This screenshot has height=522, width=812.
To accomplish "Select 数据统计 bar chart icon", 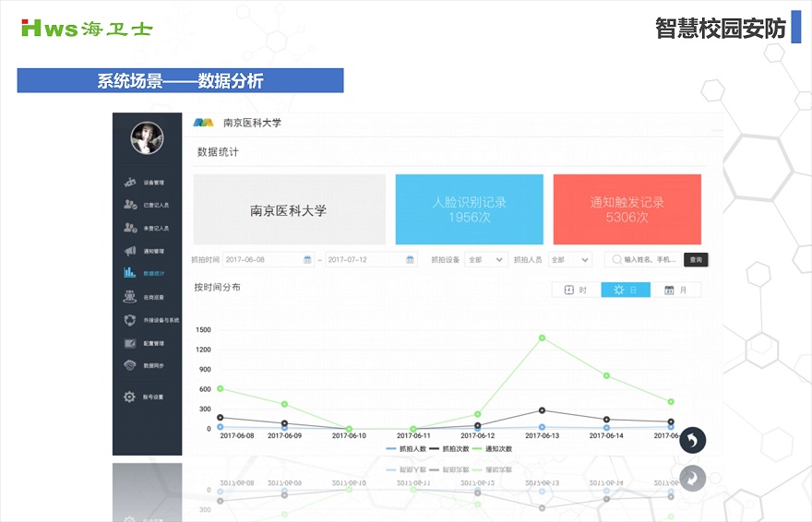I will 129,273.
